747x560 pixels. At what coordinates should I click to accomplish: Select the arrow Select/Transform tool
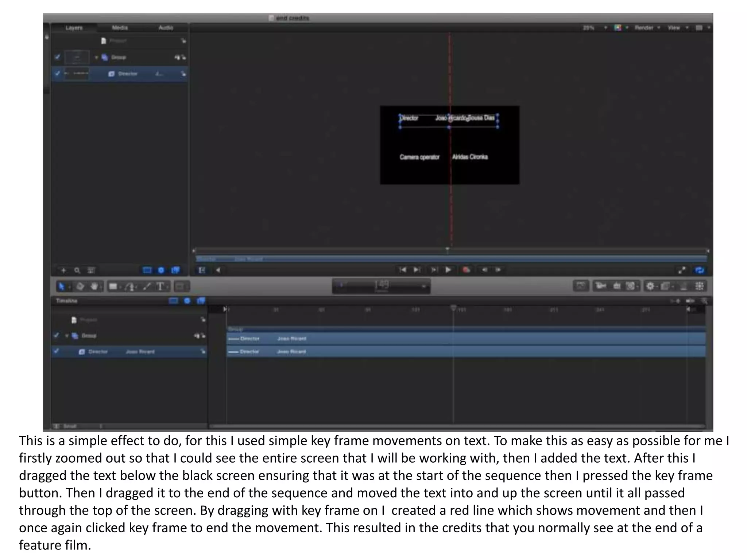(61, 287)
